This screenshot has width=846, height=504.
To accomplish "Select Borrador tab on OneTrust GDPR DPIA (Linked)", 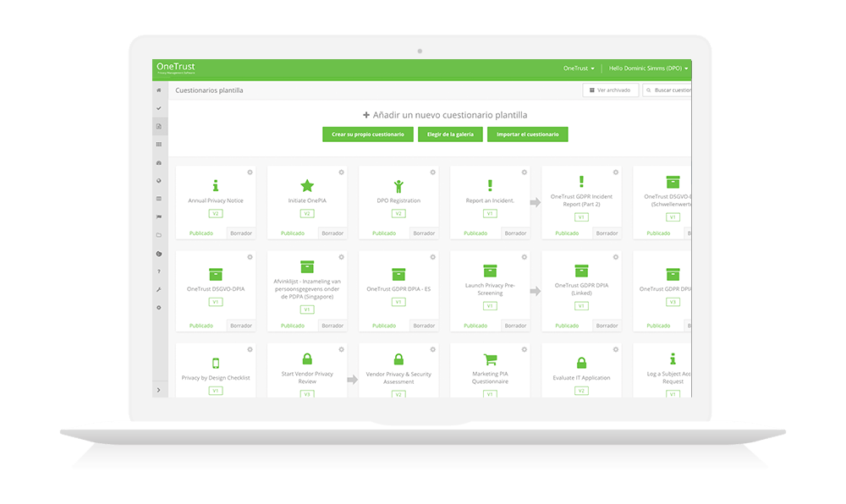I will 607,326.
